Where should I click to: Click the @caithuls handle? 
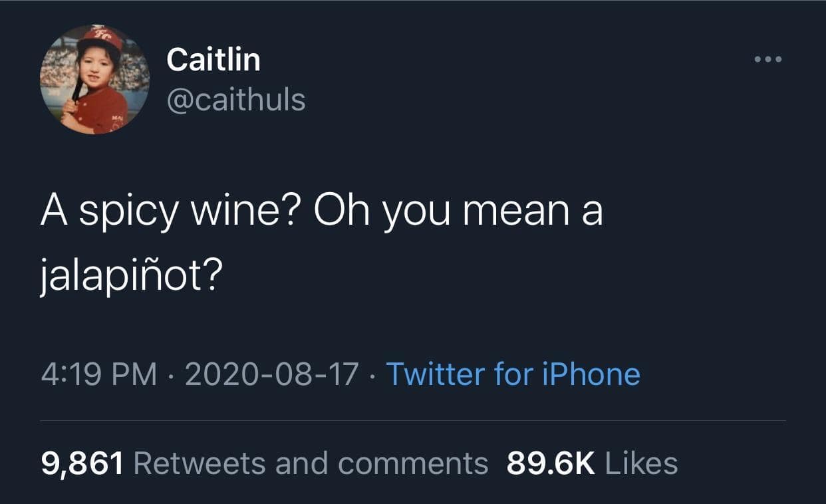pyautogui.click(x=235, y=100)
